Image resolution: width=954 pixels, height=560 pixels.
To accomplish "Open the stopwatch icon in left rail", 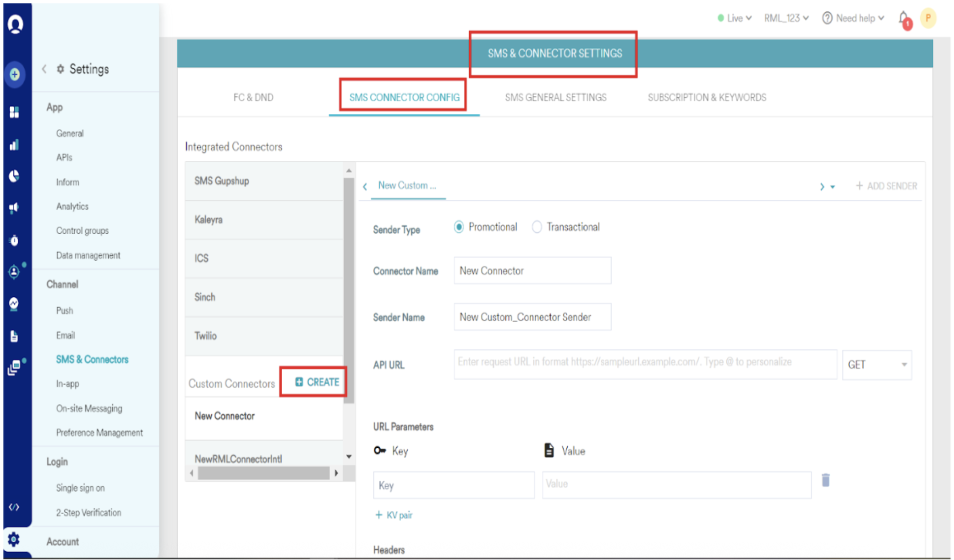I will (14, 240).
